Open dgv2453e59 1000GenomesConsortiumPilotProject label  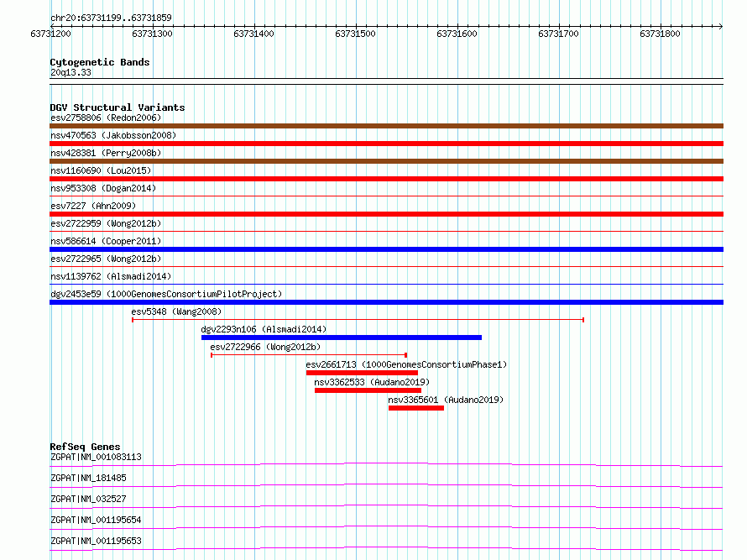[166, 294]
